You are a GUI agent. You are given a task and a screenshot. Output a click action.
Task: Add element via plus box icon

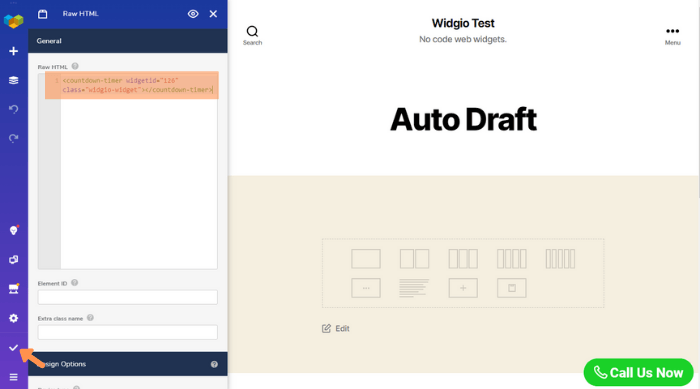pyautogui.click(x=463, y=288)
